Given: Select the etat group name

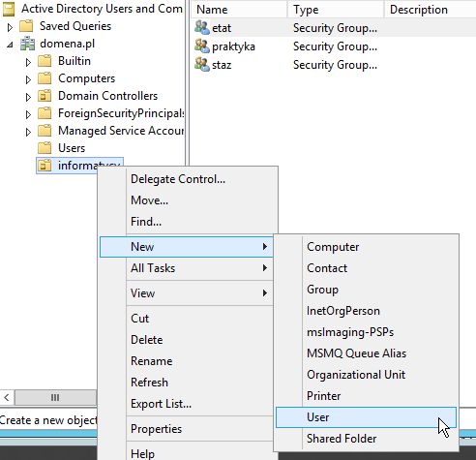Looking at the screenshot, I should pyautogui.click(x=222, y=28).
